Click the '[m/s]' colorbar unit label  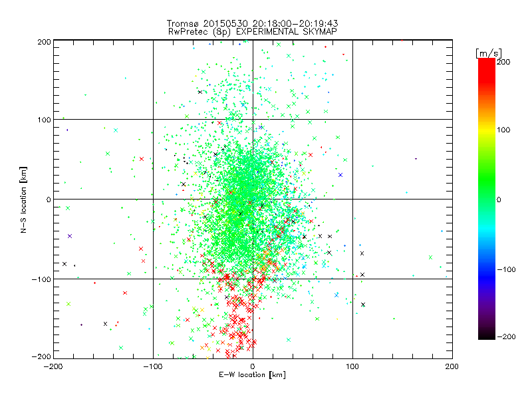tap(489, 53)
